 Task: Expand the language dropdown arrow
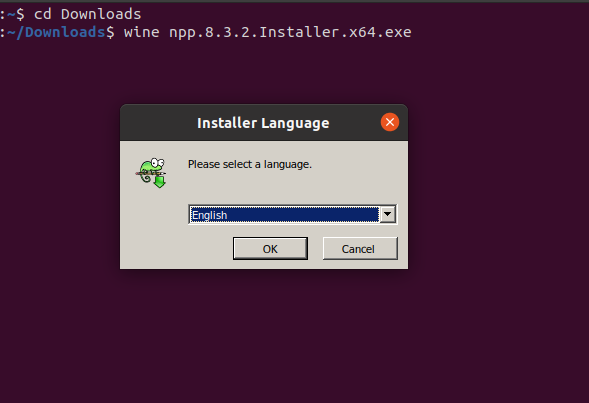(x=388, y=214)
